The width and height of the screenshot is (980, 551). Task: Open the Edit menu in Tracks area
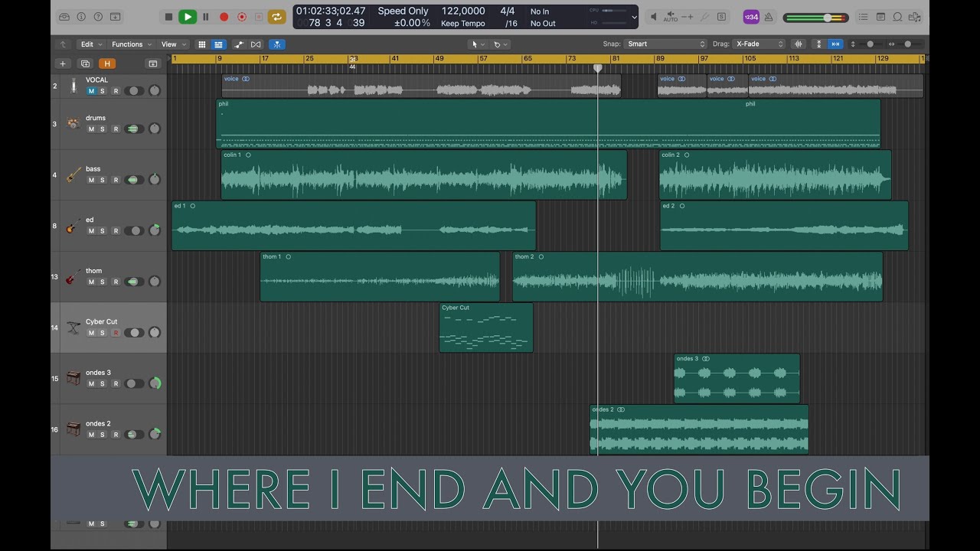(x=90, y=44)
